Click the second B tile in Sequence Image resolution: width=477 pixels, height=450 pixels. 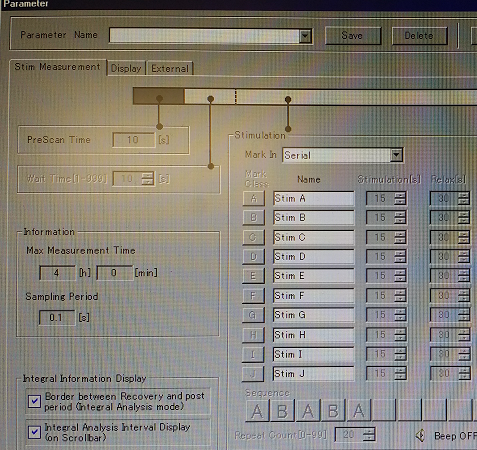click(x=333, y=410)
